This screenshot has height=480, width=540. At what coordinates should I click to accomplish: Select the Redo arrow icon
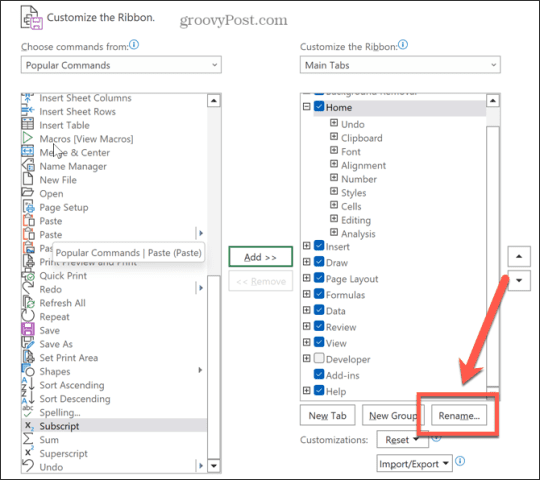[x=28, y=289]
